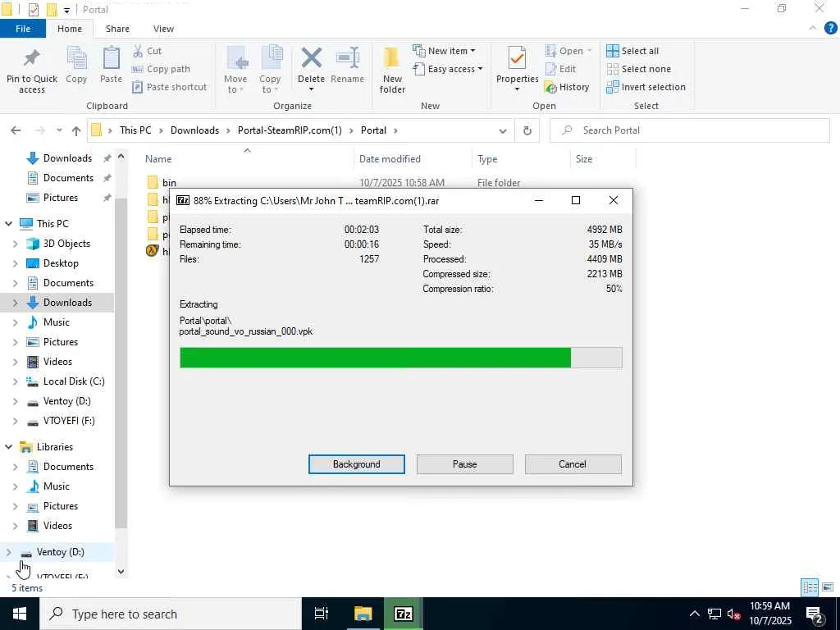The height and width of the screenshot is (630, 840).
Task: Click This PC in the address breadcrumb
Action: [x=135, y=130]
